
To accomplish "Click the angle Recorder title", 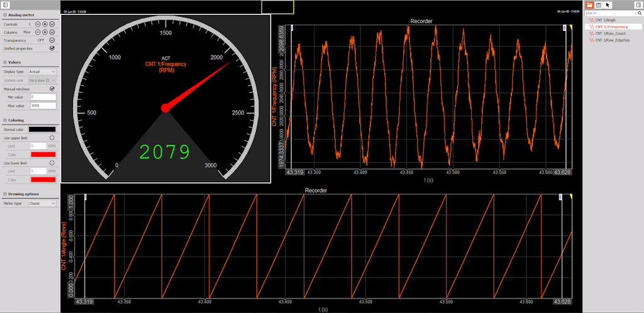I will (x=316, y=190).
